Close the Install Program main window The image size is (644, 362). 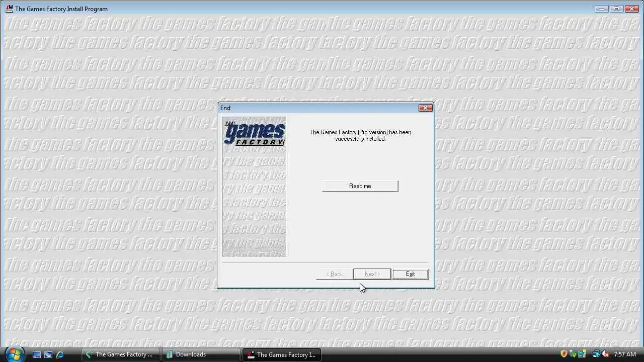[631, 9]
